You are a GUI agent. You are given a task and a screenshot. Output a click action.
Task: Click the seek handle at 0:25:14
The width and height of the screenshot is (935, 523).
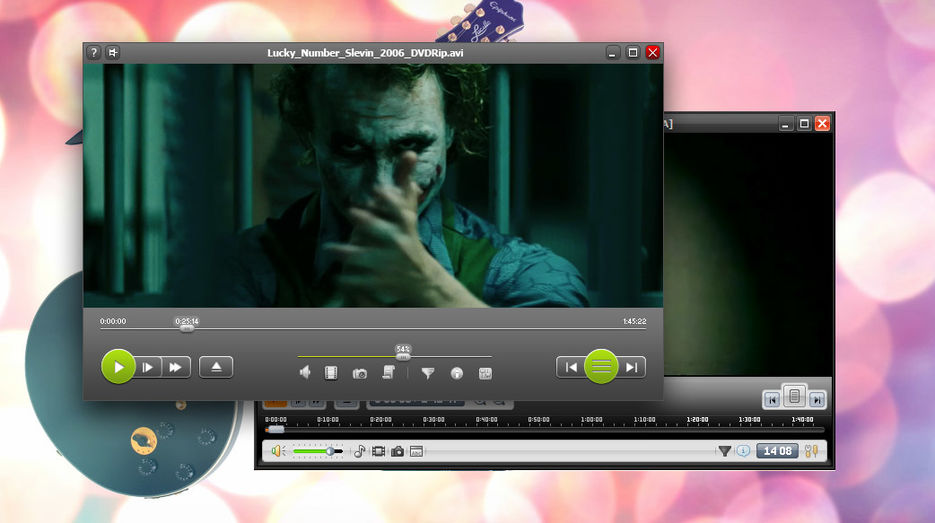click(x=187, y=329)
